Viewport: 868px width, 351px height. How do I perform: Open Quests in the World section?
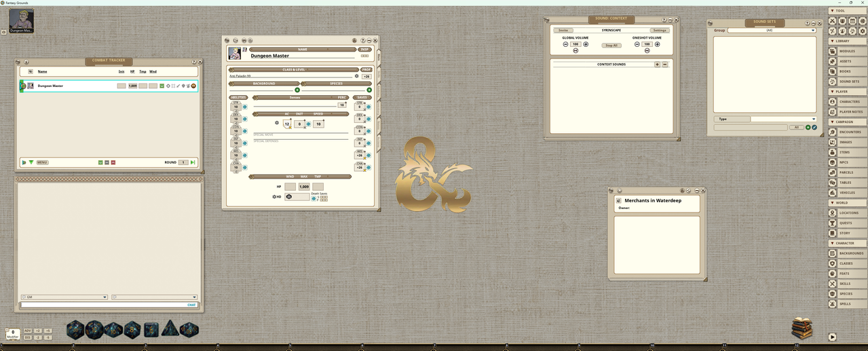coord(848,223)
